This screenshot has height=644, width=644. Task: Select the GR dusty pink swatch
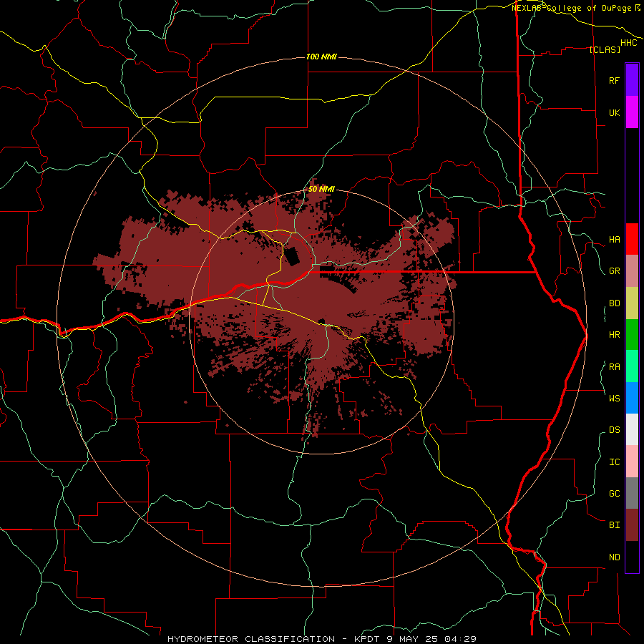pyautogui.click(x=632, y=271)
